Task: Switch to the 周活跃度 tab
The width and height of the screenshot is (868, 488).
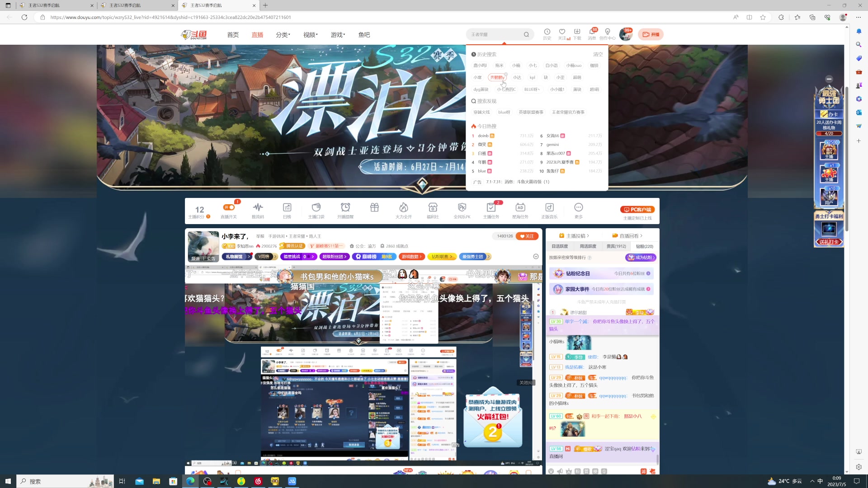Action: click(588, 246)
